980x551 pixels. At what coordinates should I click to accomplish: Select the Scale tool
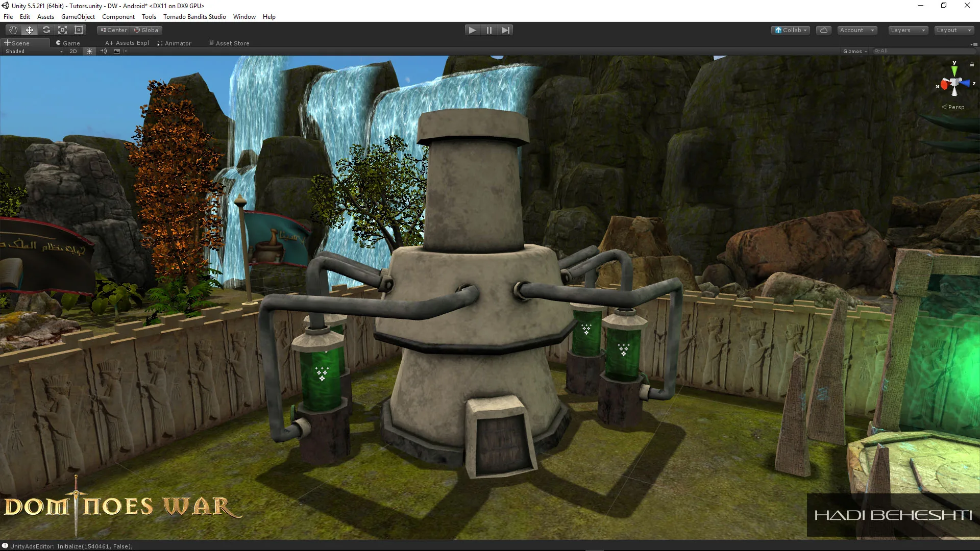tap(62, 30)
